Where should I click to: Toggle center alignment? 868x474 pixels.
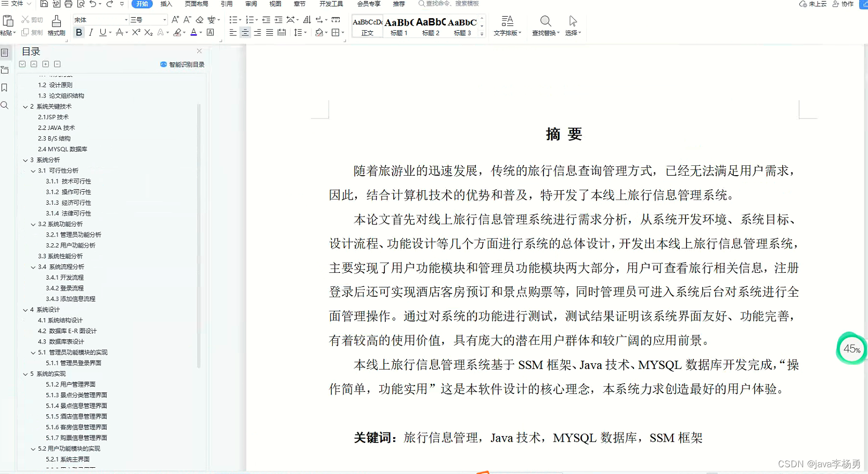[245, 32]
